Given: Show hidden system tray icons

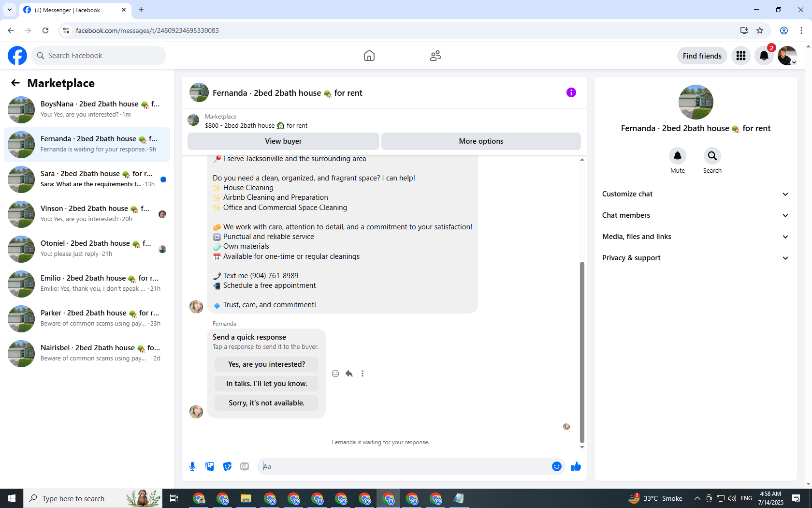Looking at the screenshot, I should tap(697, 498).
